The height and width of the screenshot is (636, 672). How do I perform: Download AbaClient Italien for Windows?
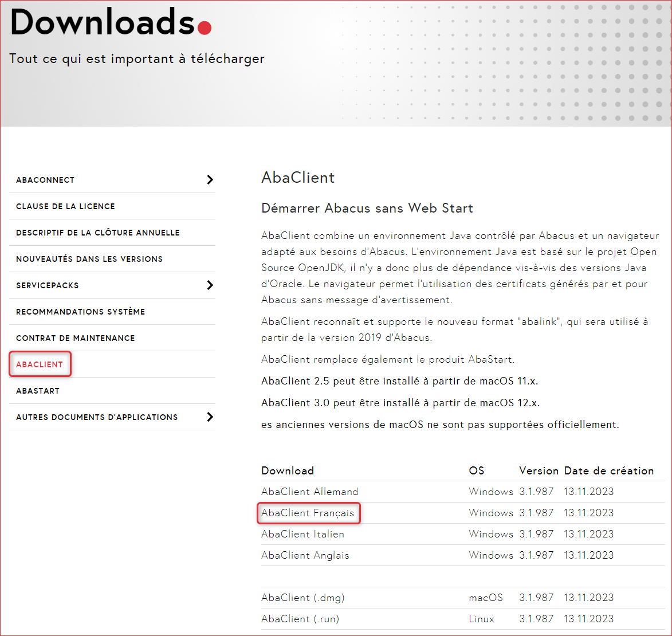[x=302, y=534]
